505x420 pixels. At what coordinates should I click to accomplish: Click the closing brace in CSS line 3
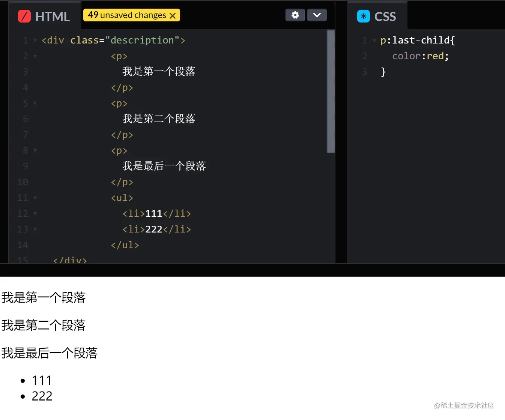(x=383, y=72)
